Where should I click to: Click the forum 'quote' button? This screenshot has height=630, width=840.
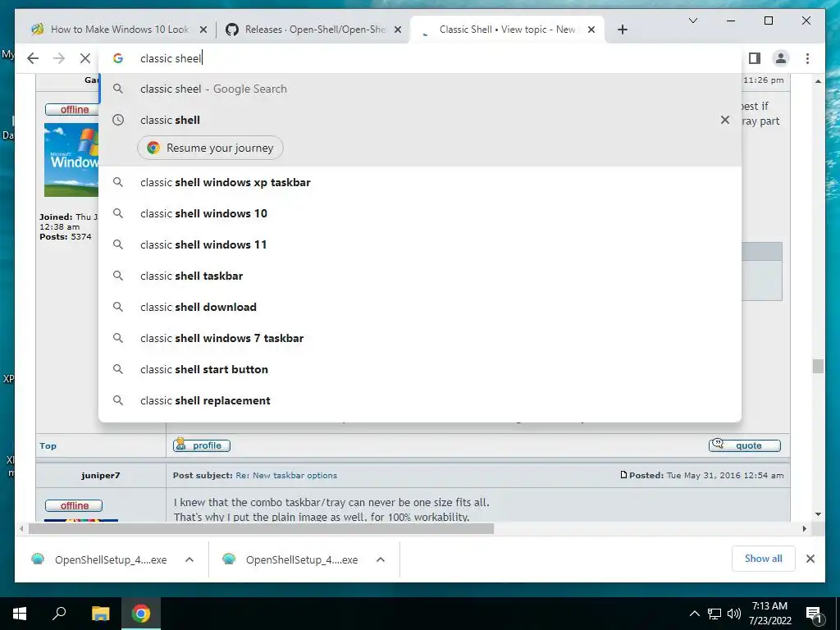point(745,445)
